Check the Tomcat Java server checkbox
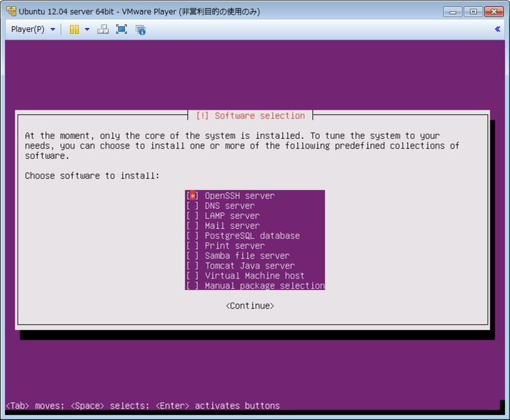The image size is (510, 420). [193, 266]
